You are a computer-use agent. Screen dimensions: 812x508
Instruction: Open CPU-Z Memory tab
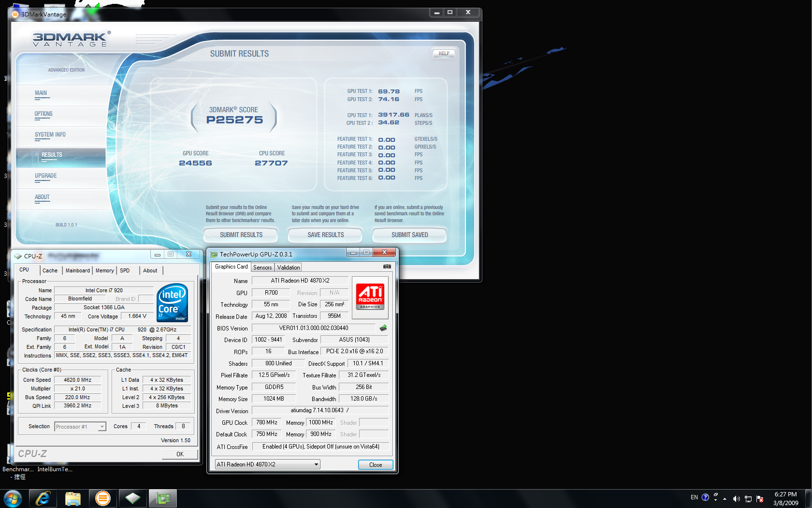click(104, 271)
